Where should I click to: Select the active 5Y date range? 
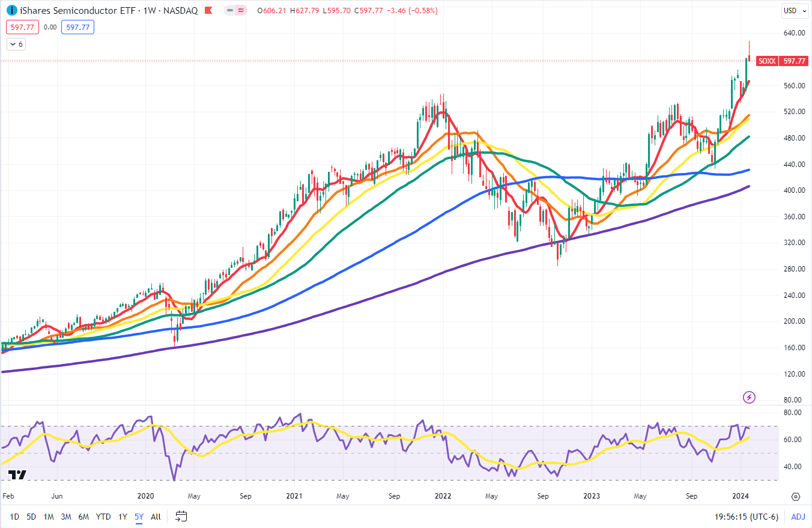139,517
